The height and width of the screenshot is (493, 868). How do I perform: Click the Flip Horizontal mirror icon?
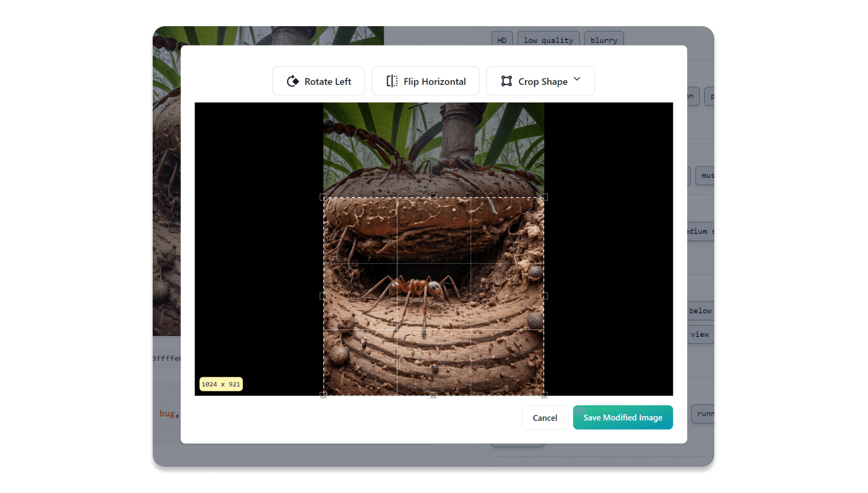click(392, 81)
